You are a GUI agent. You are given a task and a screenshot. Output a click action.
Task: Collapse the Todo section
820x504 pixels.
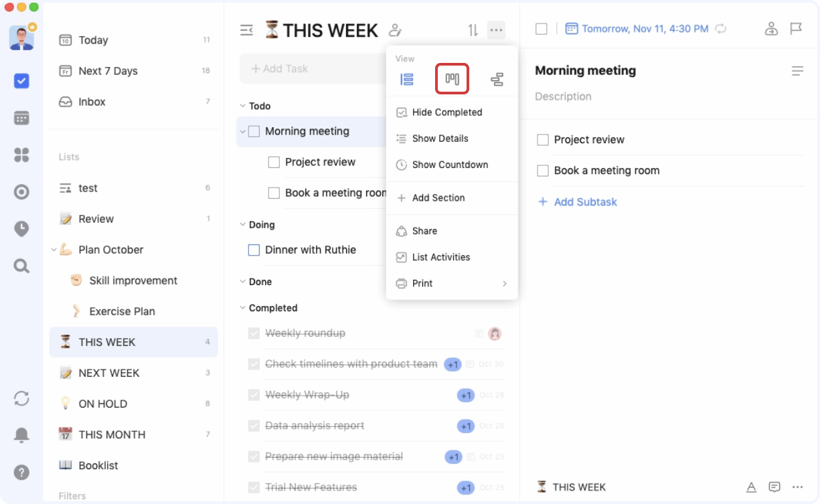pos(244,106)
